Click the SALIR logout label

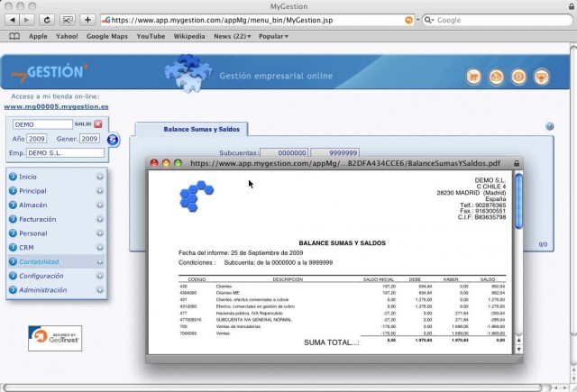pyautogui.click(x=83, y=124)
